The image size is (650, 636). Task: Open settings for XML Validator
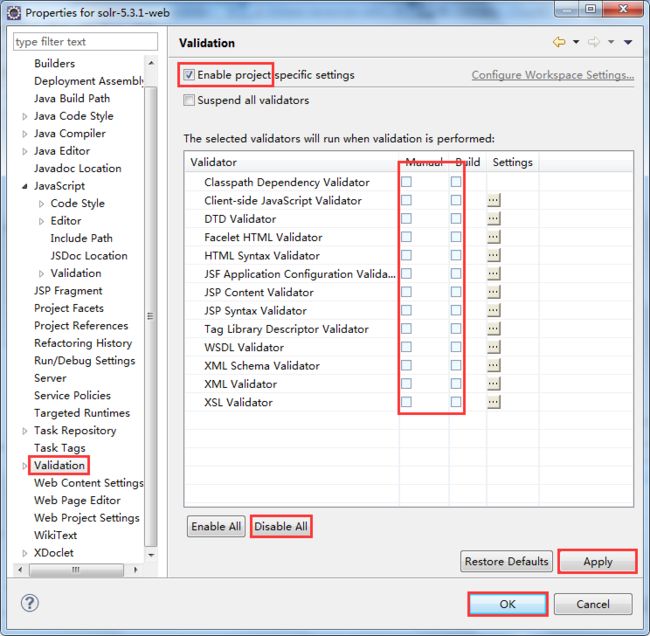coord(493,384)
